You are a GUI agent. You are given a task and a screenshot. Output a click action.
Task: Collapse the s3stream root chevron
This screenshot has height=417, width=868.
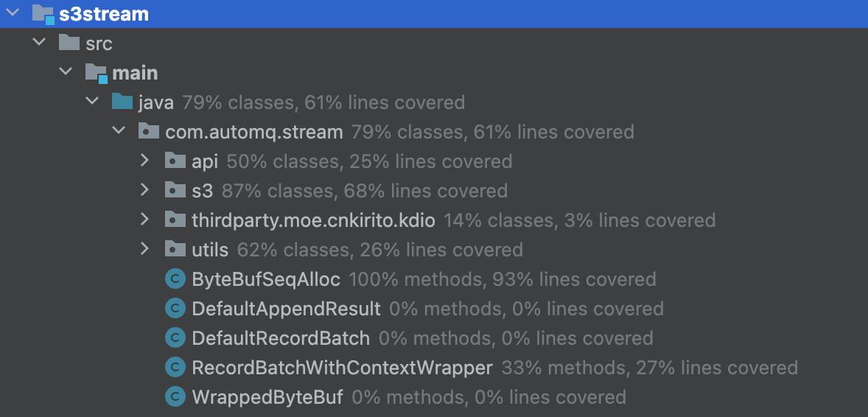pos(13,13)
